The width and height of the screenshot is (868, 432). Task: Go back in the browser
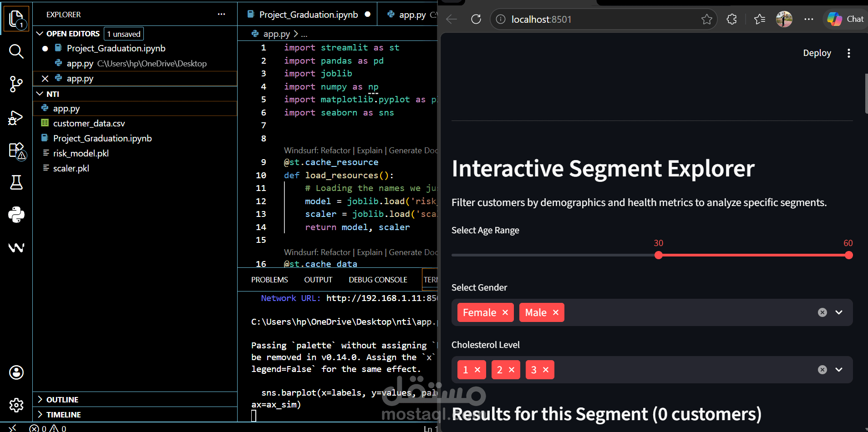(x=452, y=19)
